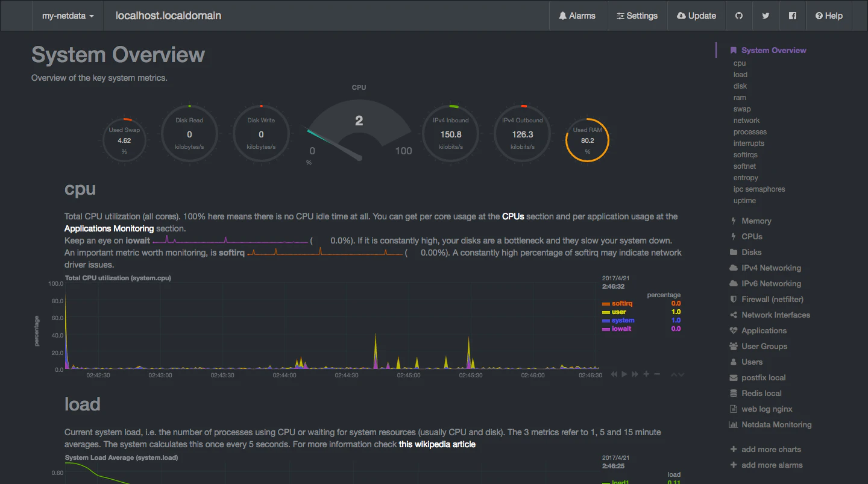The image size is (868, 484).
Task: Open the Facebook icon in the navbar
Action: (793, 16)
